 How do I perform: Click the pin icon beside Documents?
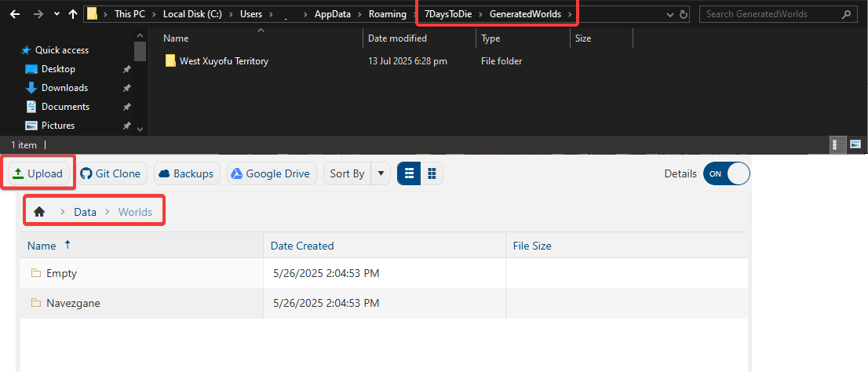coord(127,107)
